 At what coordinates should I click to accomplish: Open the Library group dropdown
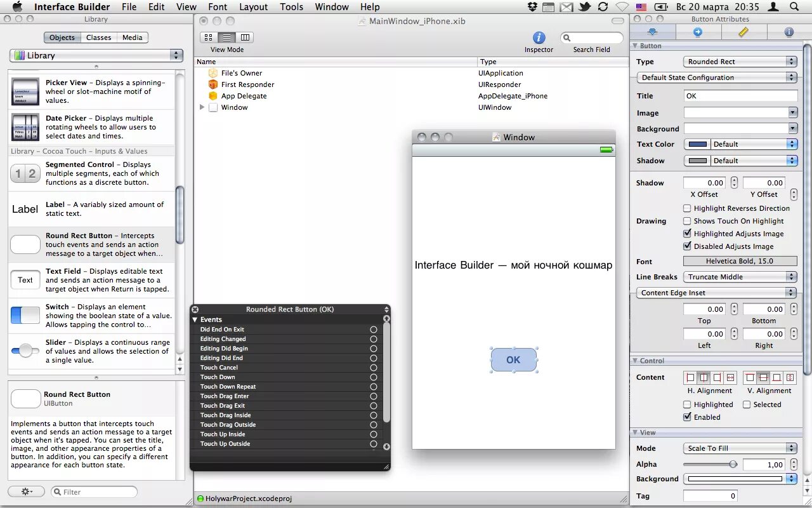(x=96, y=55)
